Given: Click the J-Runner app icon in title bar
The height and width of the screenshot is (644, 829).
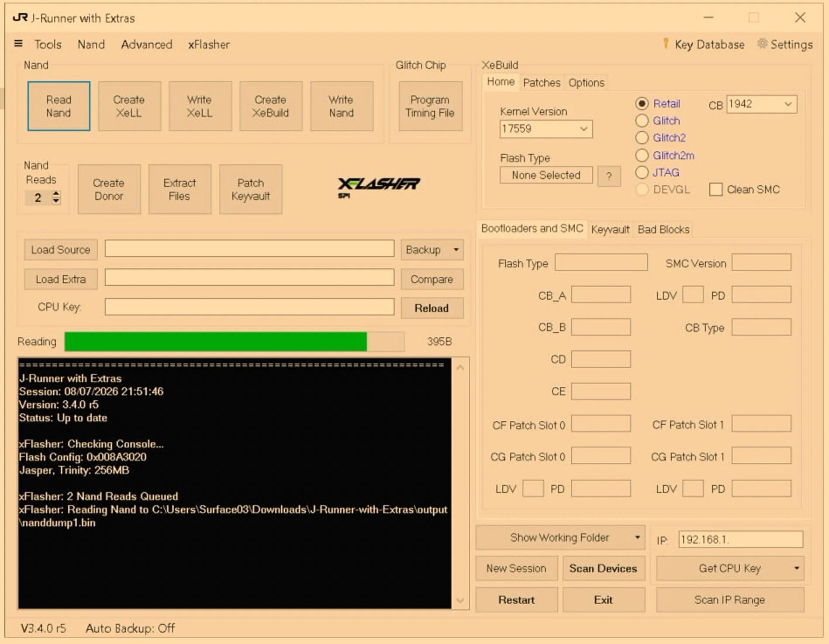Looking at the screenshot, I should [20, 17].
